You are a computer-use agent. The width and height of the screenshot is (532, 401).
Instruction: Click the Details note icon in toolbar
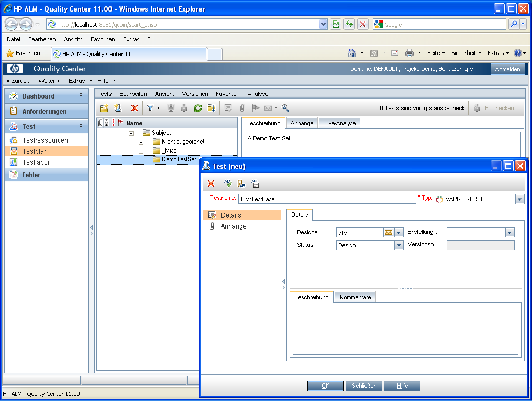[x=228, y=108]
